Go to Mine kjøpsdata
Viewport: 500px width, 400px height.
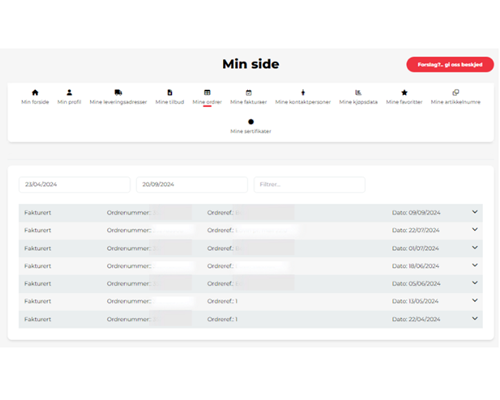point(358,102)
